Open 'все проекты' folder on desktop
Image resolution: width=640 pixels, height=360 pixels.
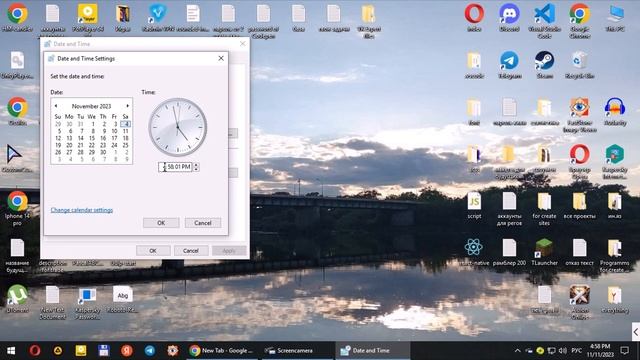pyautogui.click(x=580, y=206)
